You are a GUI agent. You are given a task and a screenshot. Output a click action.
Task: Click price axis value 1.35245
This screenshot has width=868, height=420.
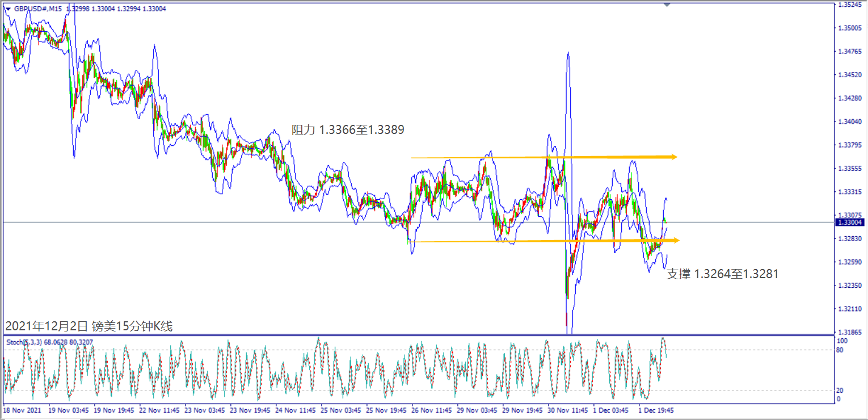pyautogui.click(x=850, y=5)
